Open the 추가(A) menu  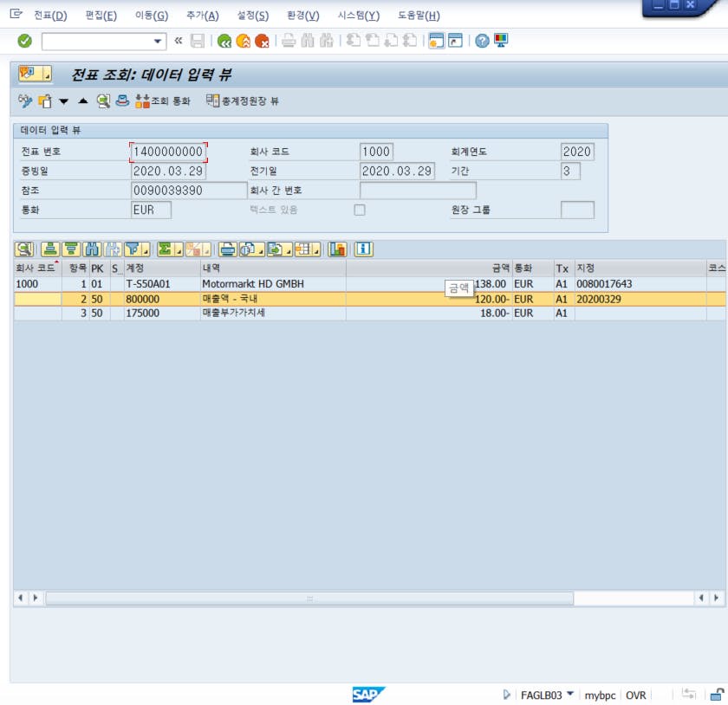coord(203,16)
